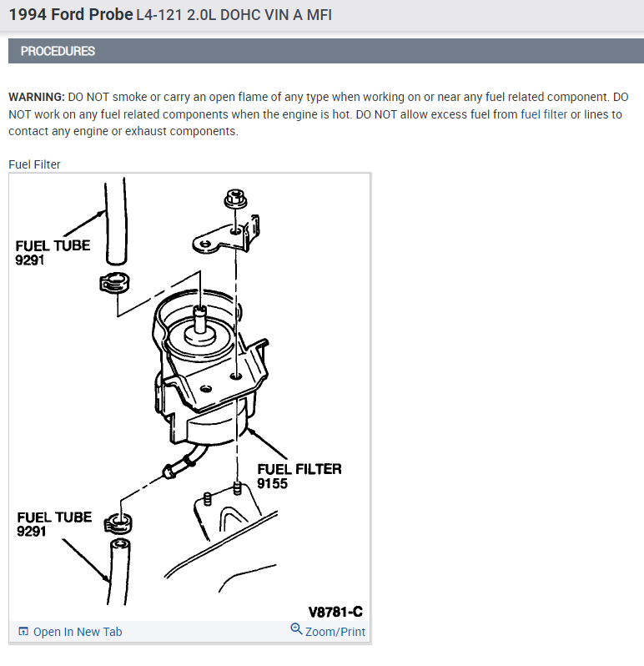Image resolution: width=644 pixels, height=666 pixels.
Task: Click the Open In New Tab link
Action: (78, 632)
